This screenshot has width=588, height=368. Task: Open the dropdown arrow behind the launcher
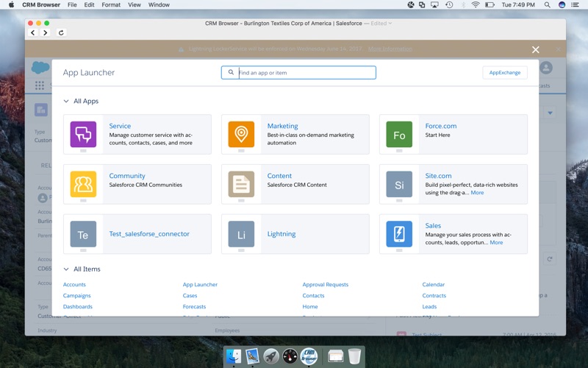550,113
